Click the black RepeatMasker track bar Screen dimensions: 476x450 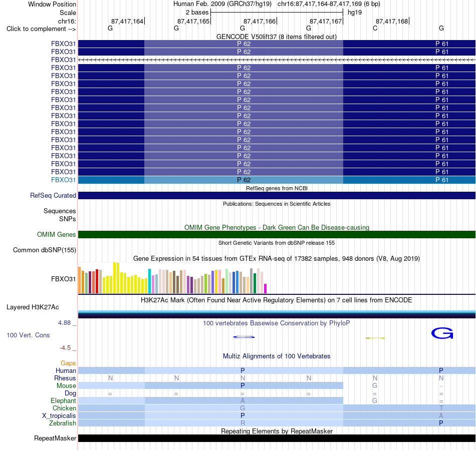coord(277,438)
